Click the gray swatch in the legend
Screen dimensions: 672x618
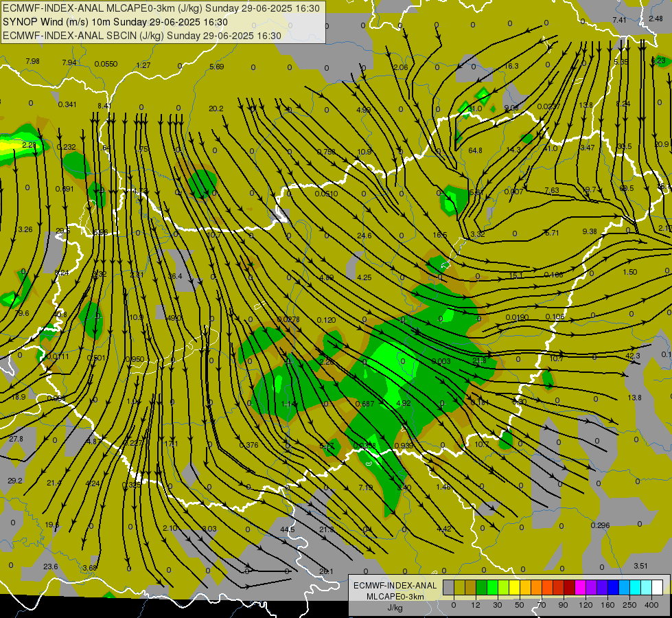[x=449, y=587]
